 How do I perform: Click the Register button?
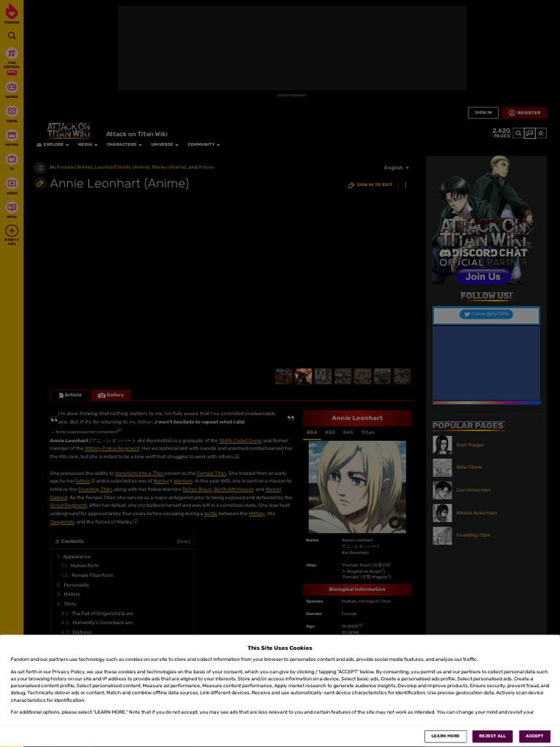(524, 113)
